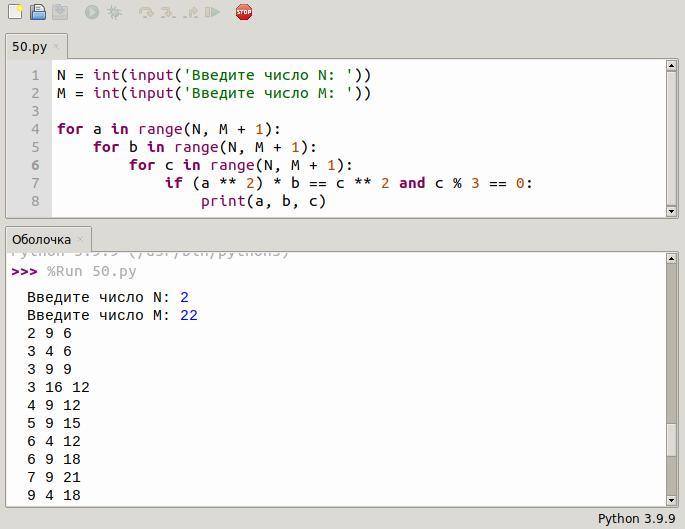
Task: Click the Step over debugger icon
Action: (146, 13)
